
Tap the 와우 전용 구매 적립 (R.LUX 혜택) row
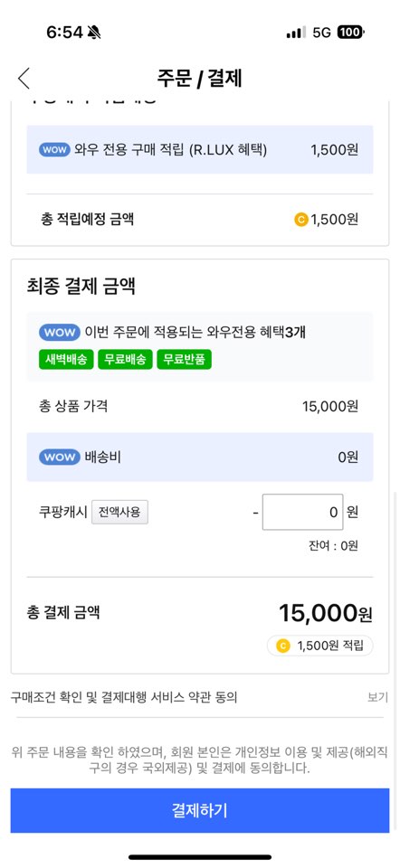pos(200,149)
